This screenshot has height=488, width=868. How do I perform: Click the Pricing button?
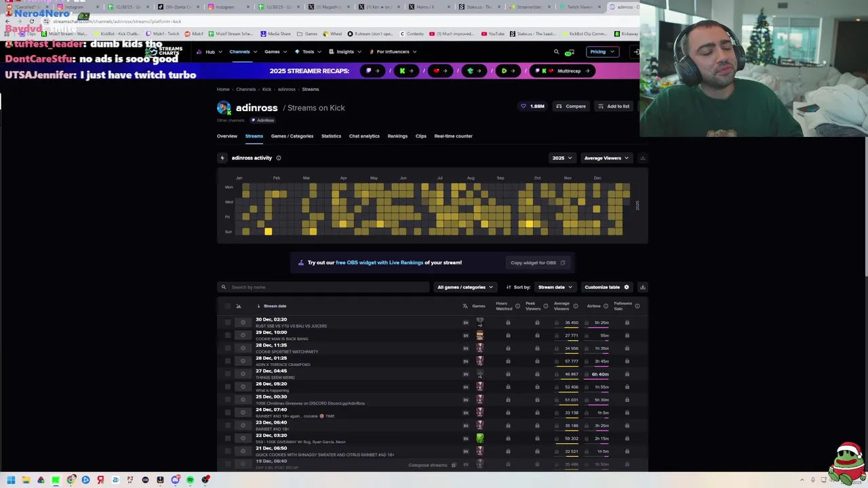coord(601,52)
